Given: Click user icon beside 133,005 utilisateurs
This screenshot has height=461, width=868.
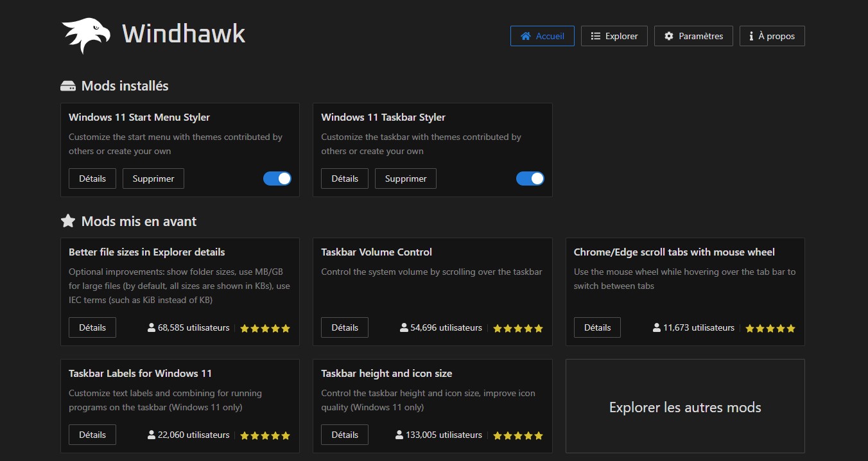Looking at the screenshot, I should point(399,435).
